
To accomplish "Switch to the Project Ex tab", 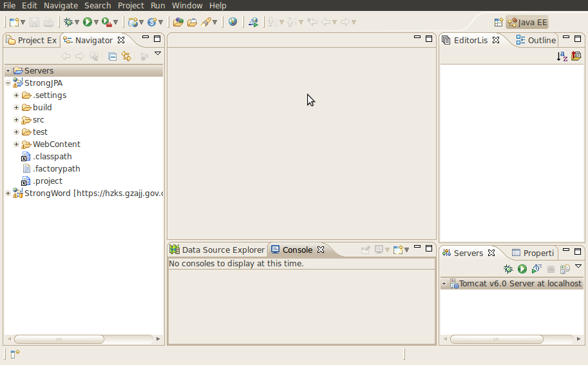I will point(32,40).
